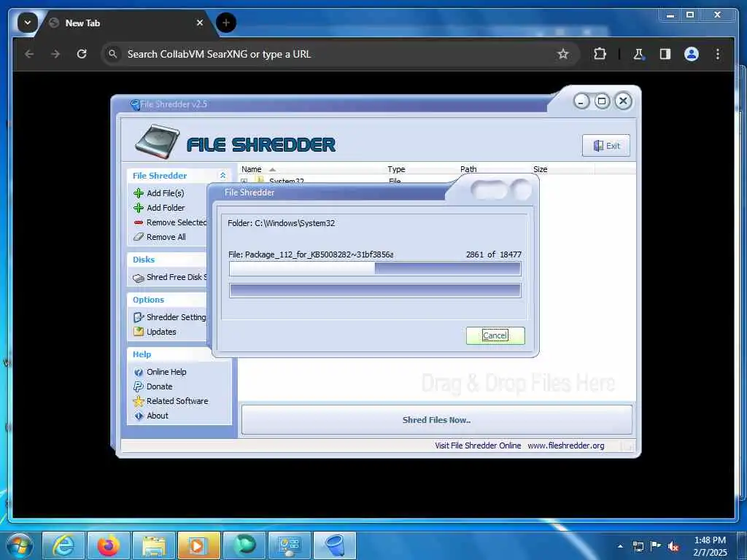This screenshot has width=747, height=560.
Task: Click the File Shredder taskbar icon
Action: click(335, 545)
